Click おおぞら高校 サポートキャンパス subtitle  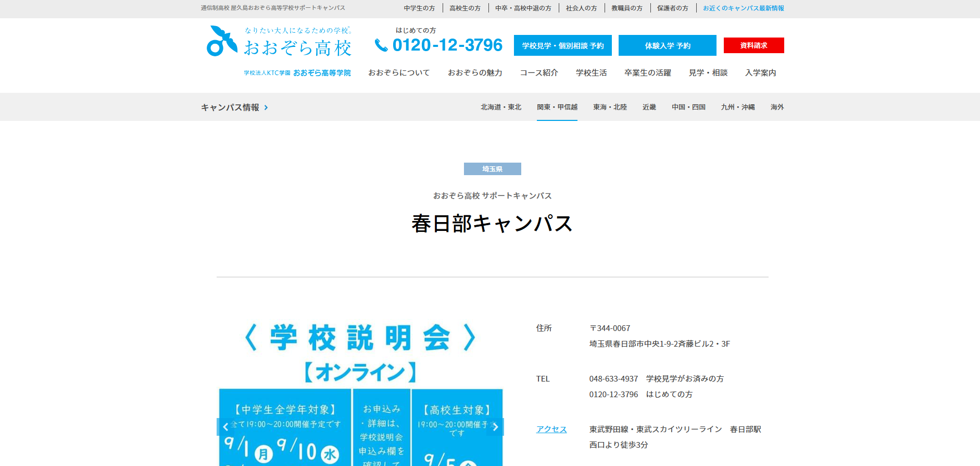[493, 195]
